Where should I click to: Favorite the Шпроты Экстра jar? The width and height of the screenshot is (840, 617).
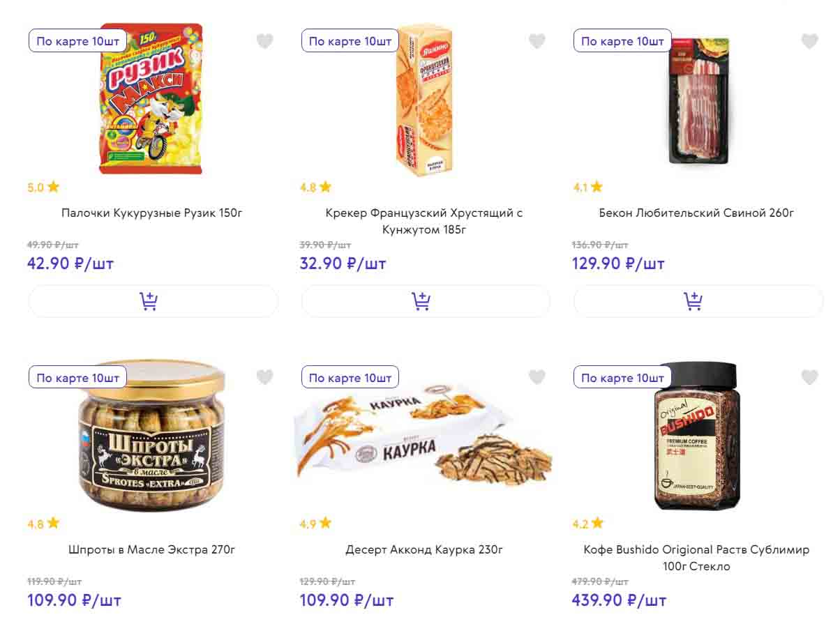264,377
